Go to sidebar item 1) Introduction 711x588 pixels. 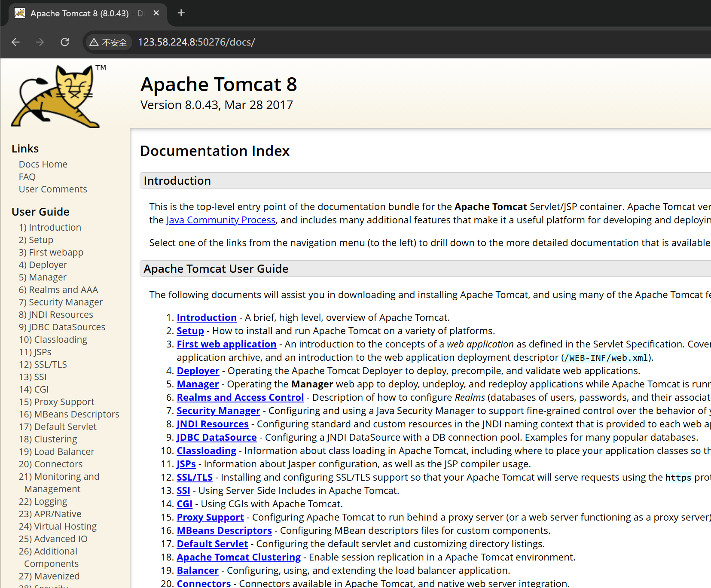(x=50, y=227)
